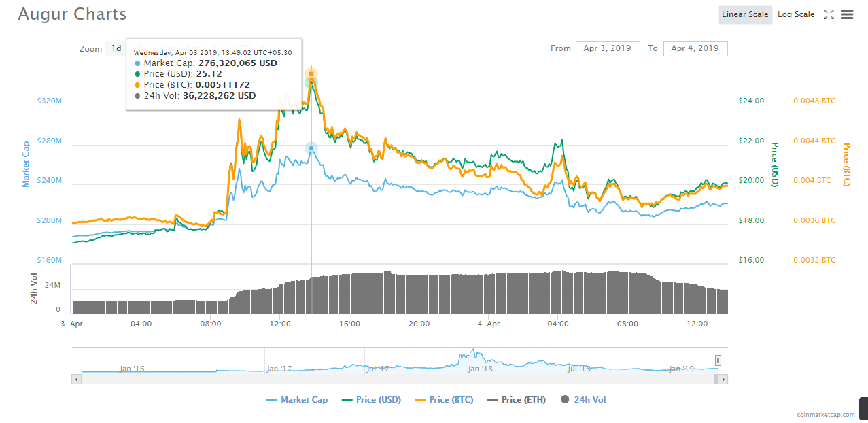This screenshot has height=423, width=868.
Task: Click Jan '18 in navigator timeline
Action: [479, 369]
